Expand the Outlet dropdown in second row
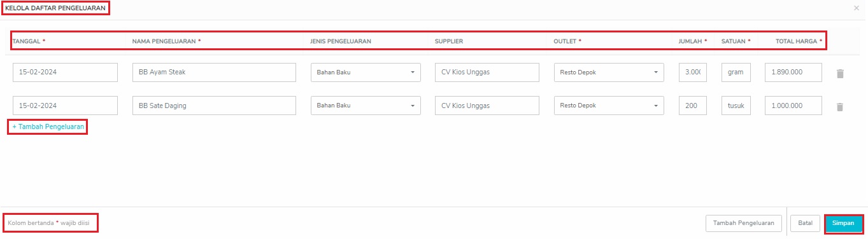Image resolution: width=868 pixels, height=239 pixels. (x=609, y=106)
